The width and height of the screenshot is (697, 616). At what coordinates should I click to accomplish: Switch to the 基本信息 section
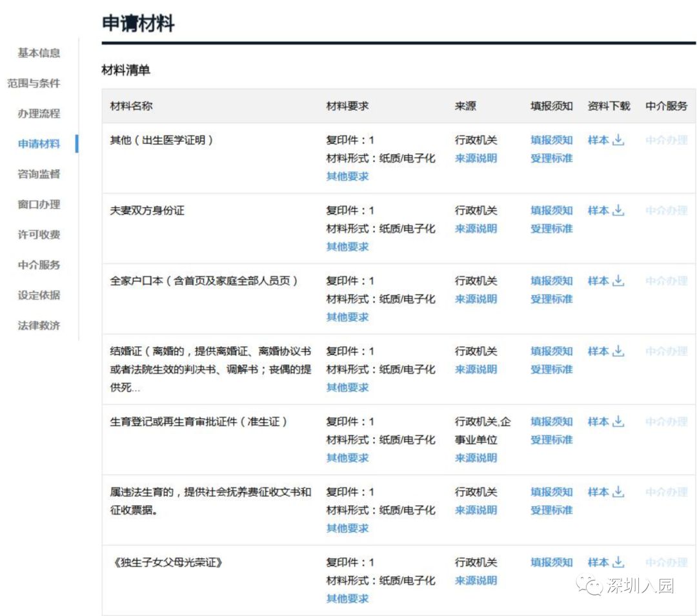37,54
